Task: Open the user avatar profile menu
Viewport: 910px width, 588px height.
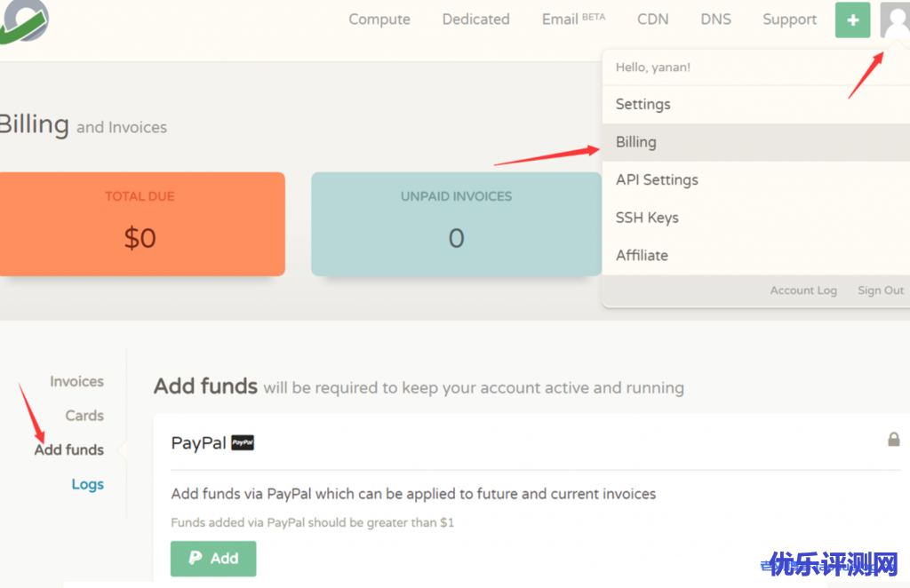Action: pyautogui.click(x=894, y=20)
